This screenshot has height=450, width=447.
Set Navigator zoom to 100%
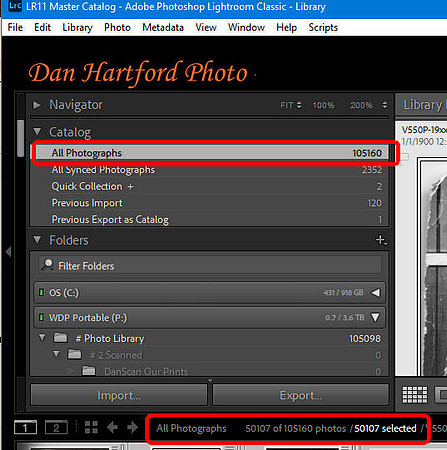point(323,105)
